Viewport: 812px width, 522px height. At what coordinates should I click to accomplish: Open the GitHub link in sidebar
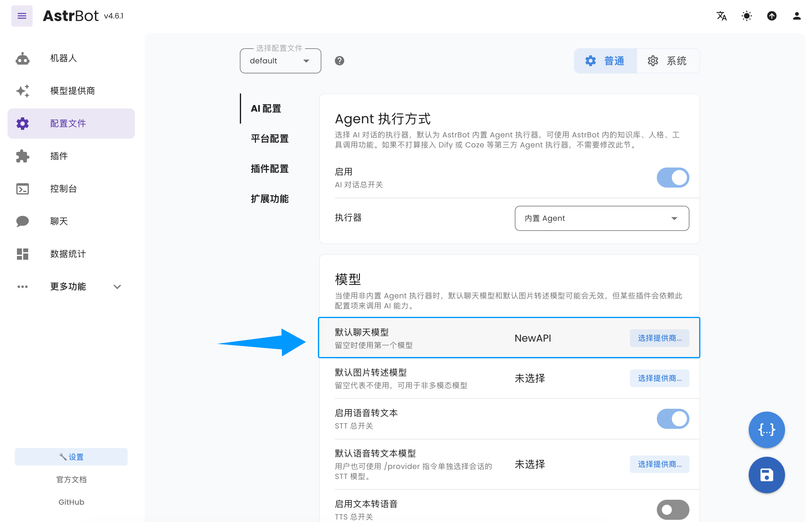click(71, 502)
